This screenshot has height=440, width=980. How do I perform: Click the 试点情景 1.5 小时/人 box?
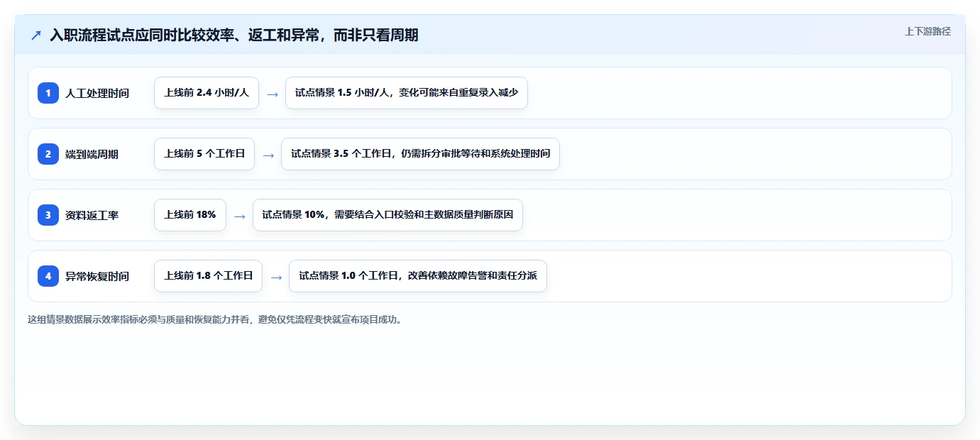pos(407,93)
